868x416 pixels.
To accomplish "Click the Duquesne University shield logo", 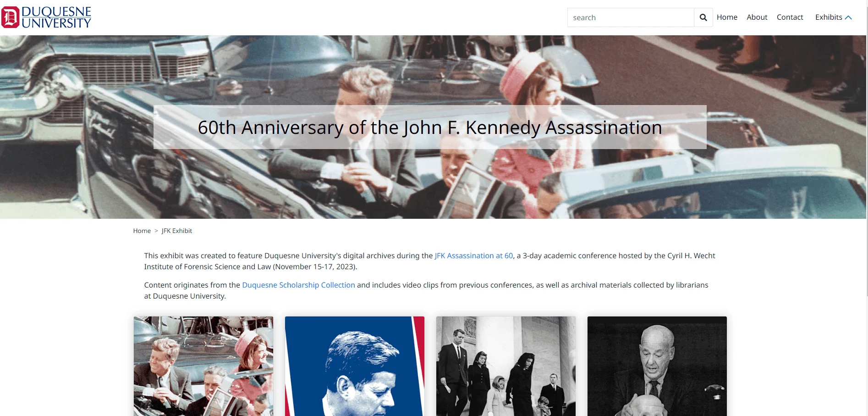I will point(10,17).
